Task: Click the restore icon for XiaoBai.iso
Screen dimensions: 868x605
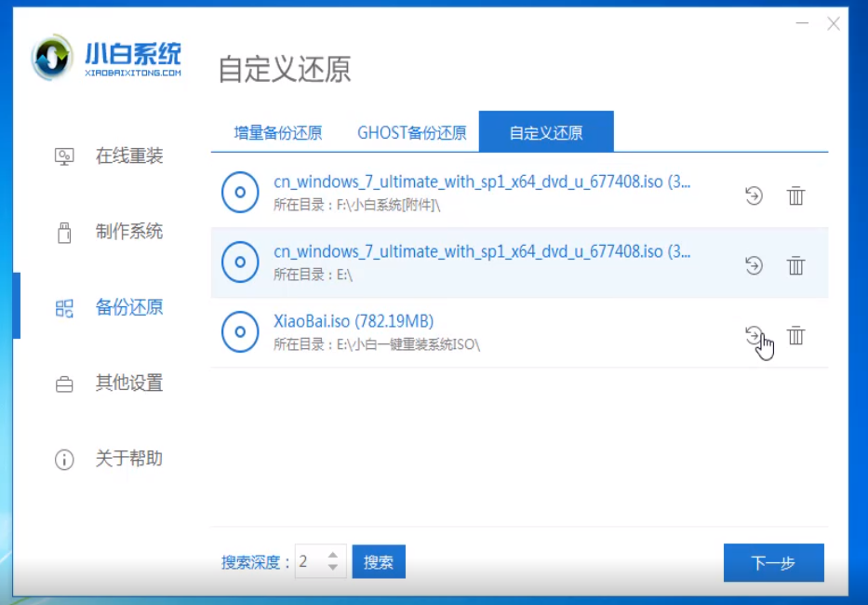Action: coord(754,336)
